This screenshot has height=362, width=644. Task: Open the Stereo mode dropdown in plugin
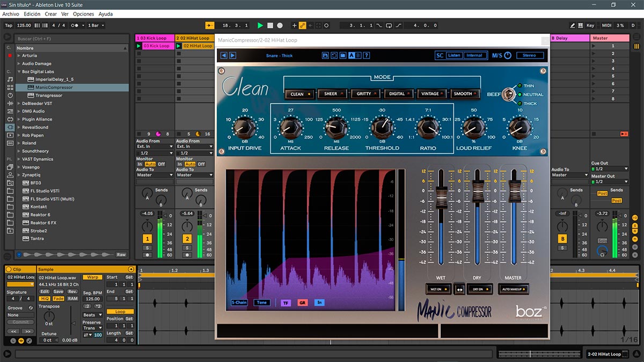coord(530,55)
